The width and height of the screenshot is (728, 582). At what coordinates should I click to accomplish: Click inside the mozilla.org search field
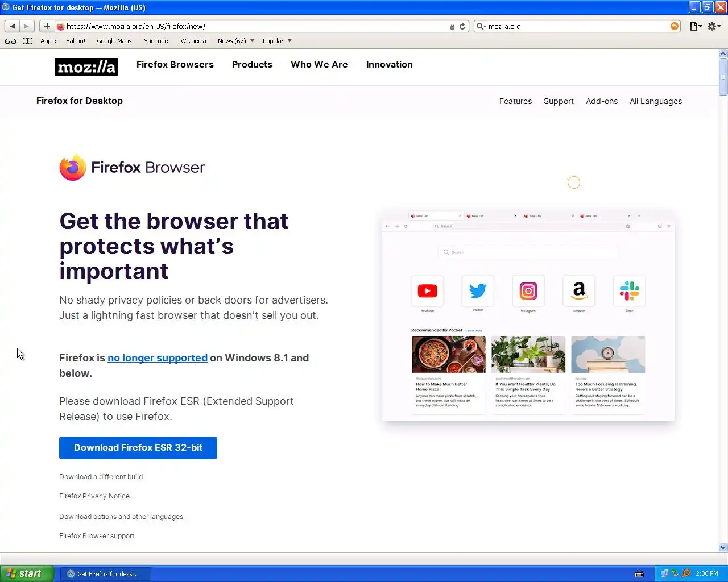(577, 26)
